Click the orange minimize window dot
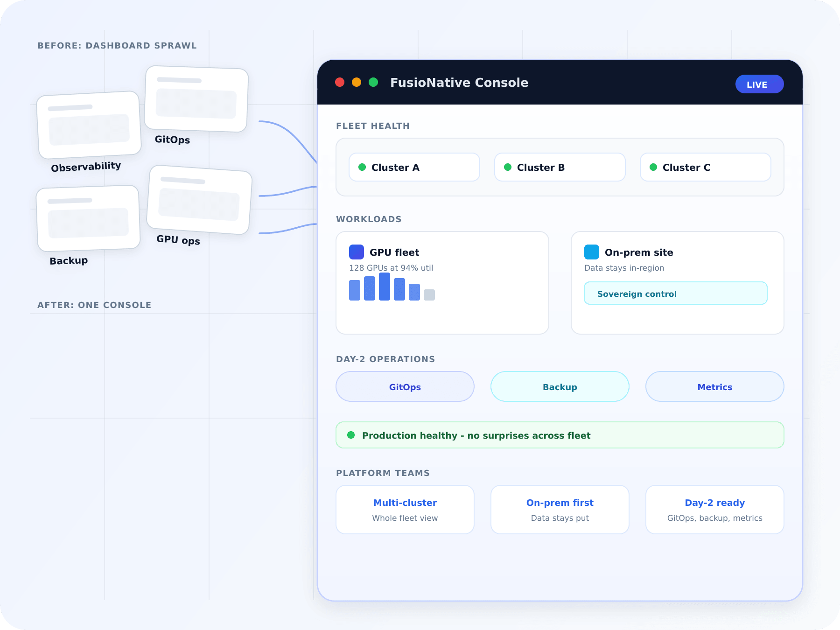This screenshot has width=840, height=630. pyautogui.click(x=357, y=82)
